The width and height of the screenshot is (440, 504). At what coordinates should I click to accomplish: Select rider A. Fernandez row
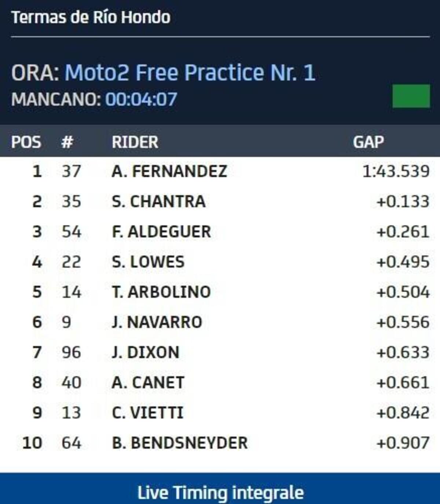(169, 171)
